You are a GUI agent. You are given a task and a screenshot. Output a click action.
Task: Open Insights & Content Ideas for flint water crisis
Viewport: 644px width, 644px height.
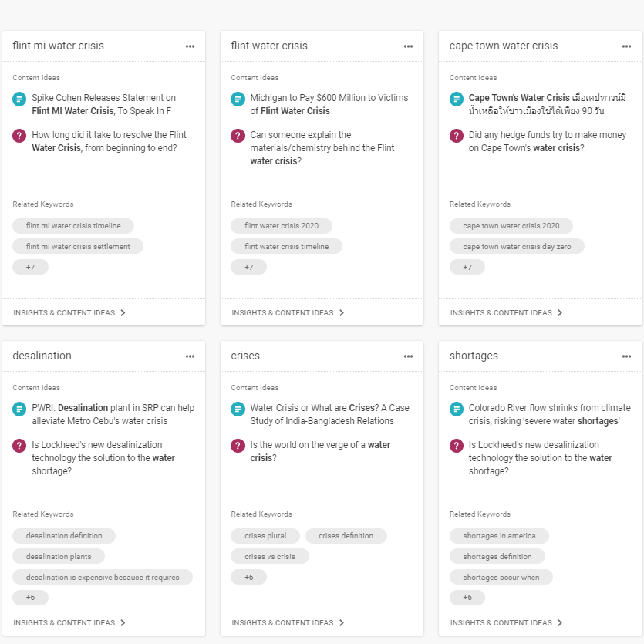tap(288, 313)
